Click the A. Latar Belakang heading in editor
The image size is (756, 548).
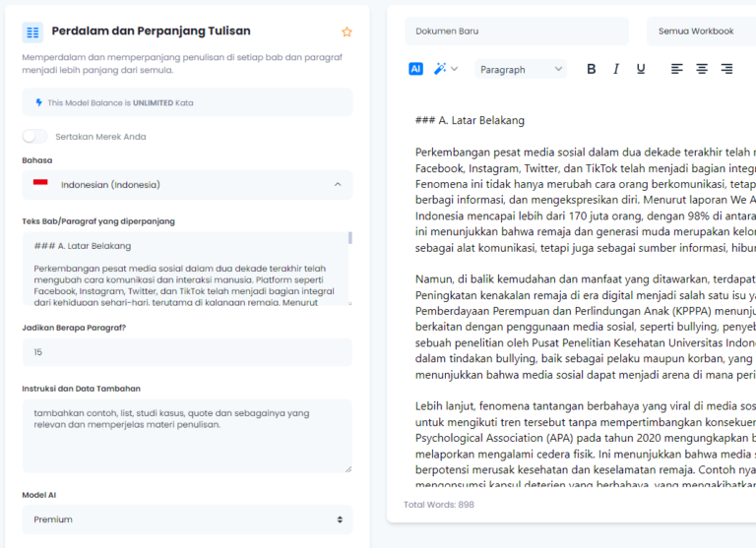click(470, 120)
